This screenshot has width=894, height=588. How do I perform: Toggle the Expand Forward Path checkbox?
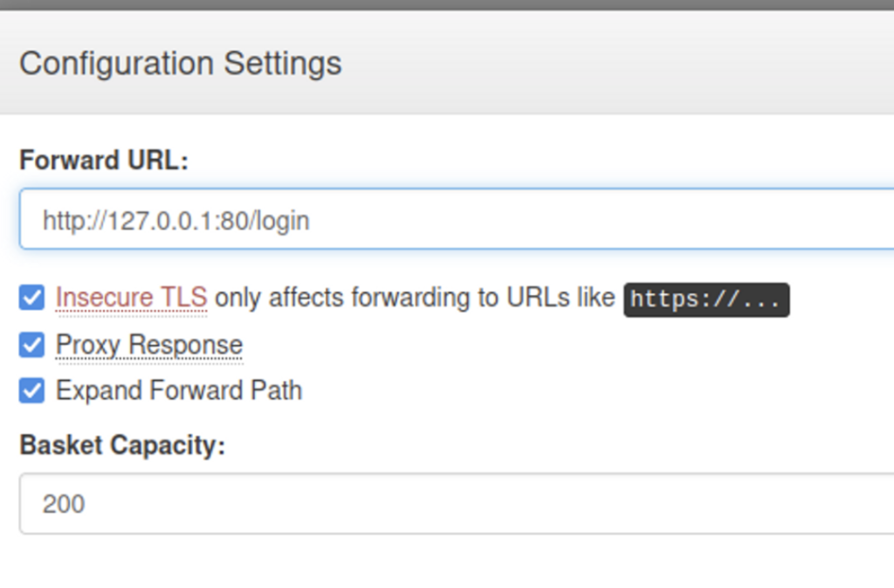31,390
